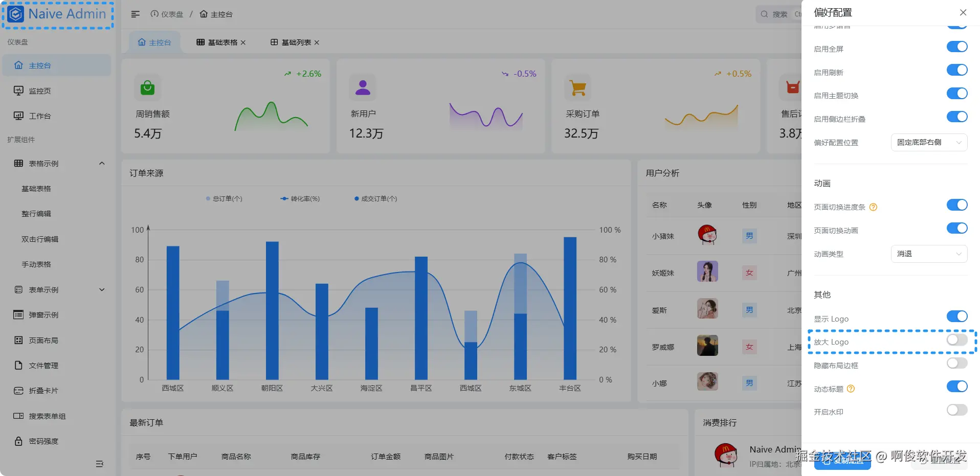Click 仪表盘 breadcrumb link

coord(167,14)
